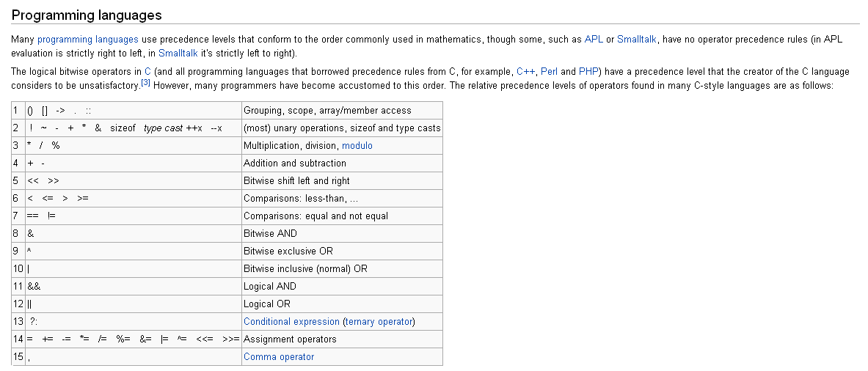Open the "Comma operator" link
Image resolution: width=868 pixels, height=371 pixels.
(278, 357)
